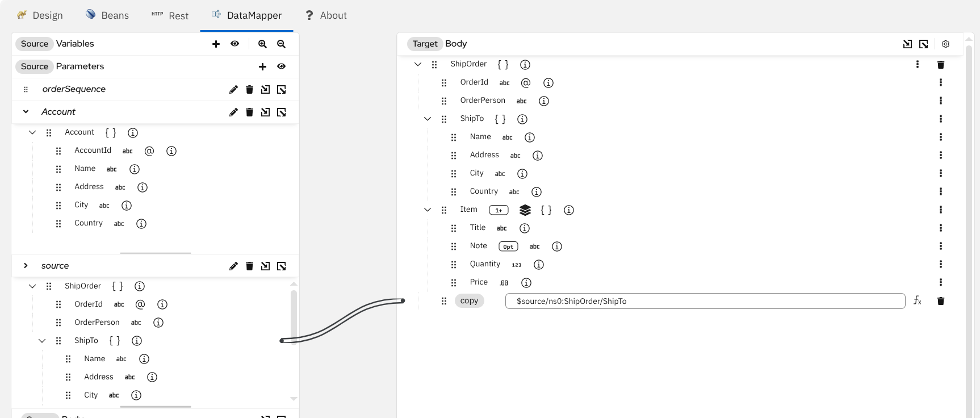Viewport: 980px width, 418px height.
Task: Open the Beans tab
Action: click(107, 15)
